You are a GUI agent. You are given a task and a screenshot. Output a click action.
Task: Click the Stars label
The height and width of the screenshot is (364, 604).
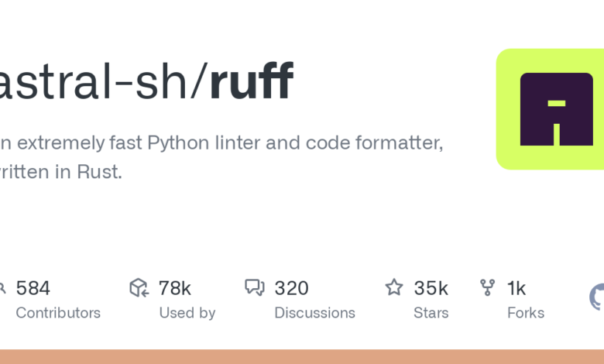pyautogui.click(x=431, y=313)
